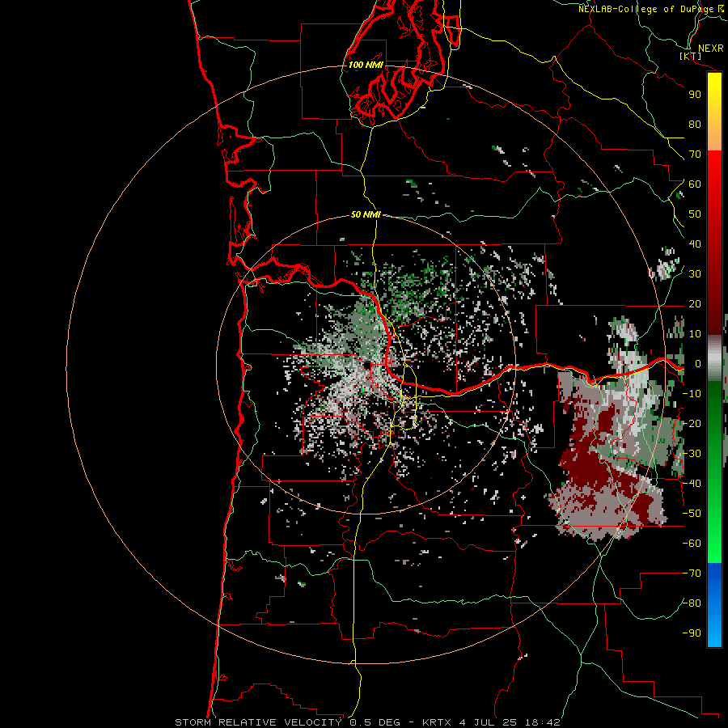The width and height of the screenshot is (728, 728).
Task: Select the "-30" value on velocity scale
Action: pos(692,454)
